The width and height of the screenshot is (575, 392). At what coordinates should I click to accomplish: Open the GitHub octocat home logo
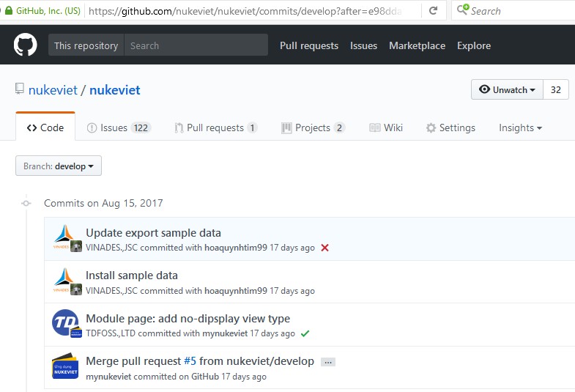tap(26, 45)
